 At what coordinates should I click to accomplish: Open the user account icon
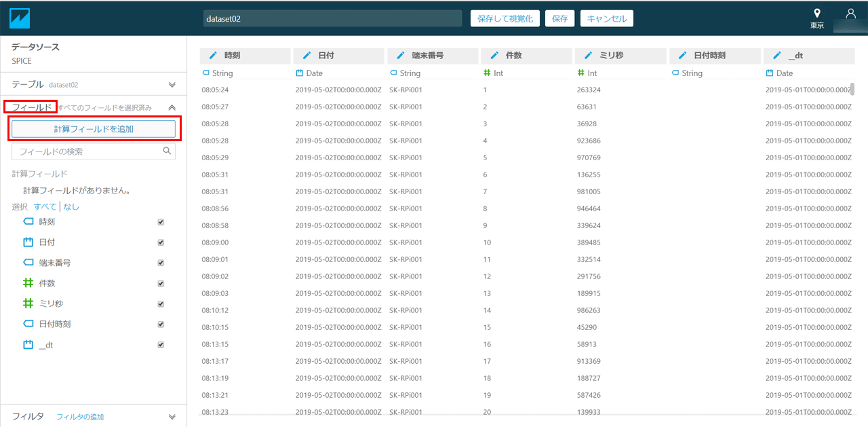point(850,14)
